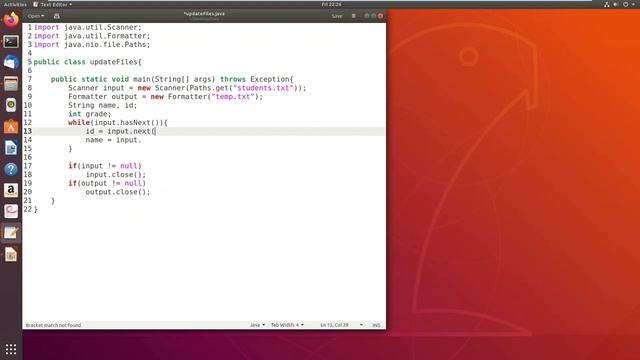Click the Text Editor dock icon
This screenshot has height=360, width=640.
tap(11, 233)
